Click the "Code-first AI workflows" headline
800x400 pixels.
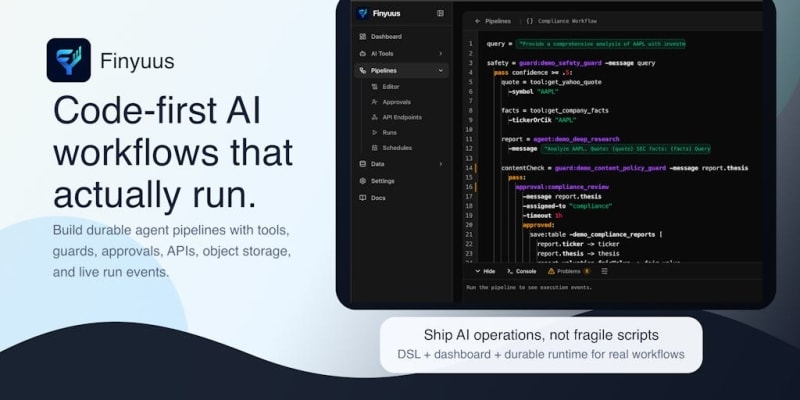173,153
